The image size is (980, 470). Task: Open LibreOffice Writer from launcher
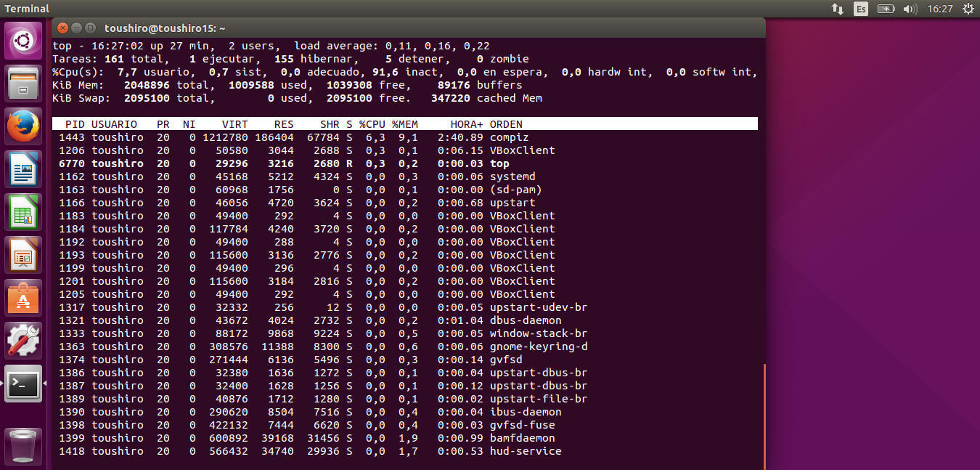tap(24, 169)
